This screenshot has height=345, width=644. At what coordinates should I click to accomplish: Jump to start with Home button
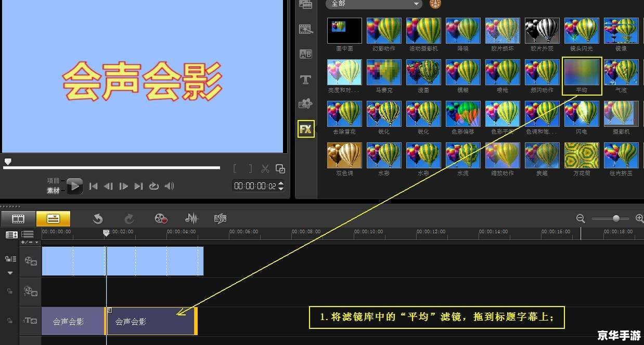93,186
